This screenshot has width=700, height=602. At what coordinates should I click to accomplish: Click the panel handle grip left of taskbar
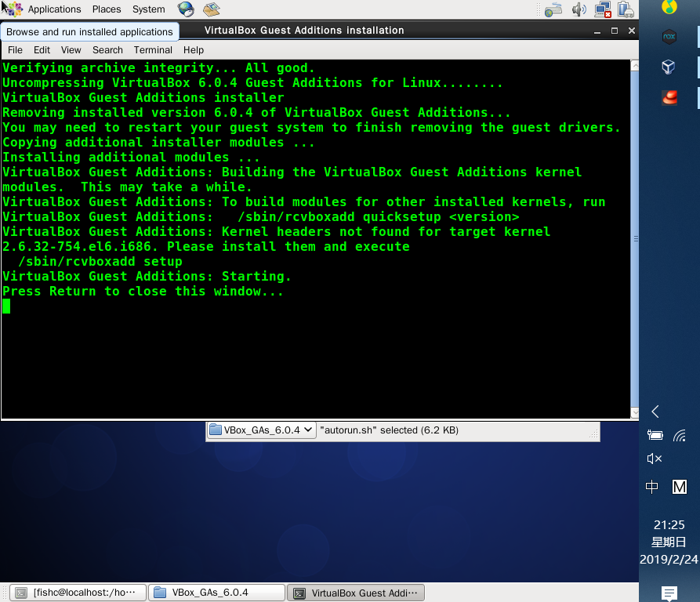4,593
